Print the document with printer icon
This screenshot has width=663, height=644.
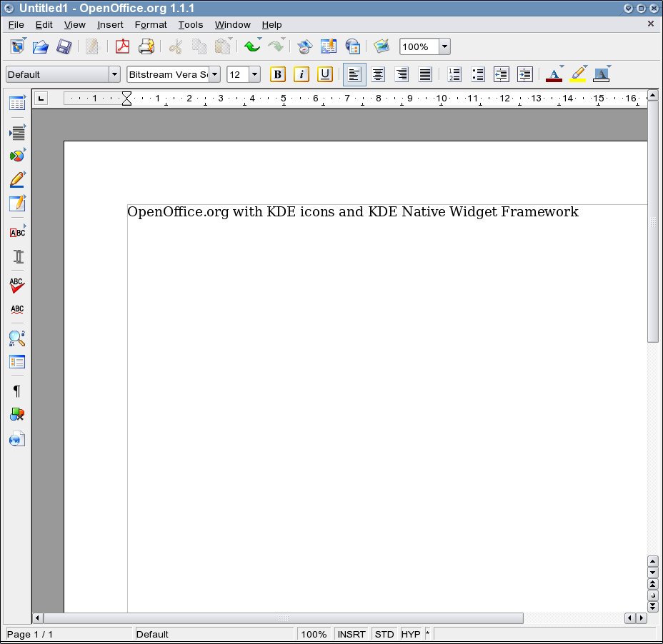click(x=146, y=46)
